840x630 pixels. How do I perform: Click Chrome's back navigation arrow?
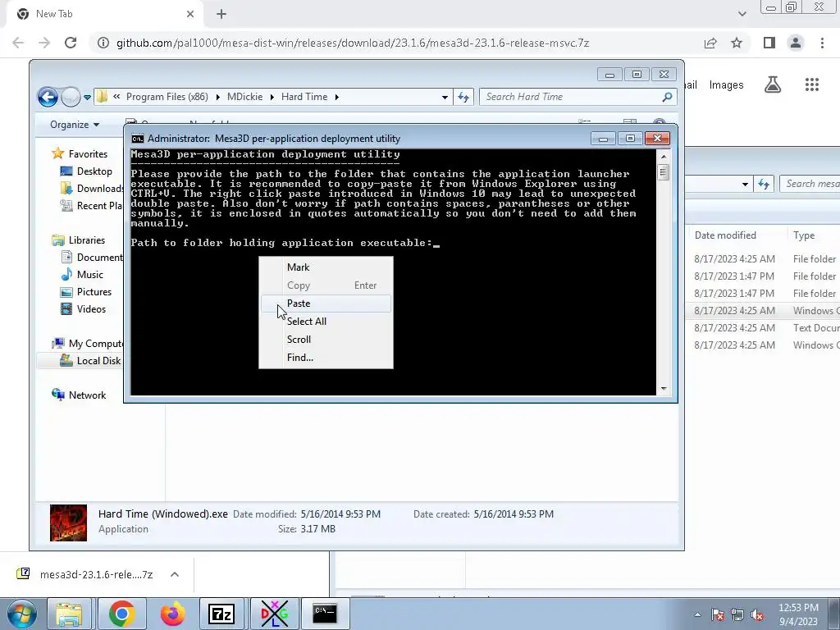pos(18,43)
